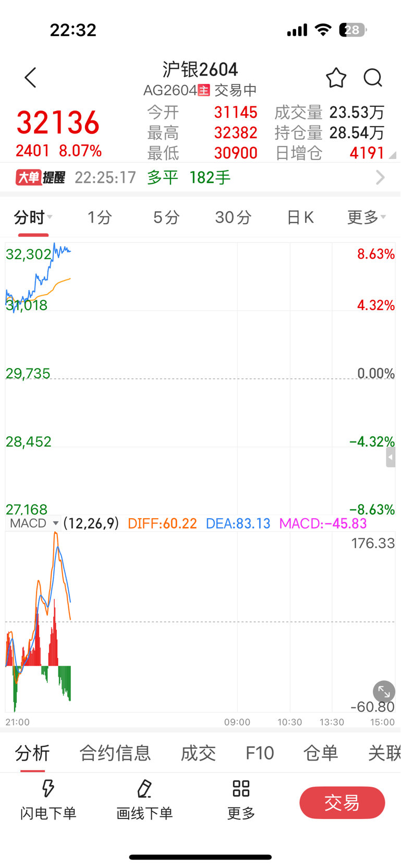Viewport: 401px width, 868px height.
Task: Expand chart to fullscreen view
Action: pos(384,692)
